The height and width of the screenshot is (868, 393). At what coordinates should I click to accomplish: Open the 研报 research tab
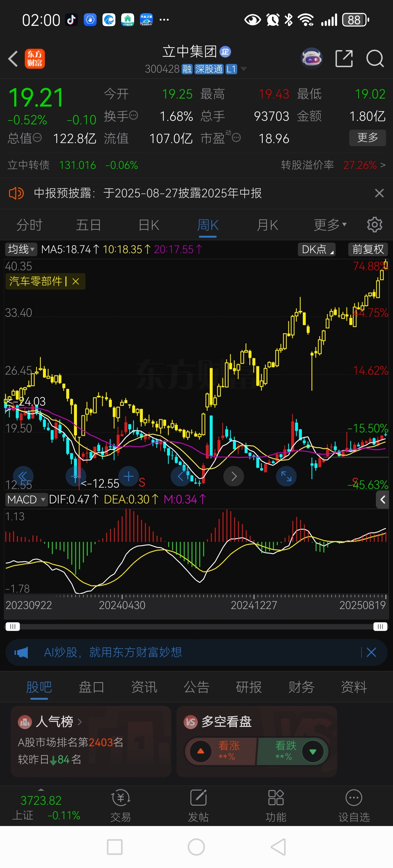pos(249,687)
